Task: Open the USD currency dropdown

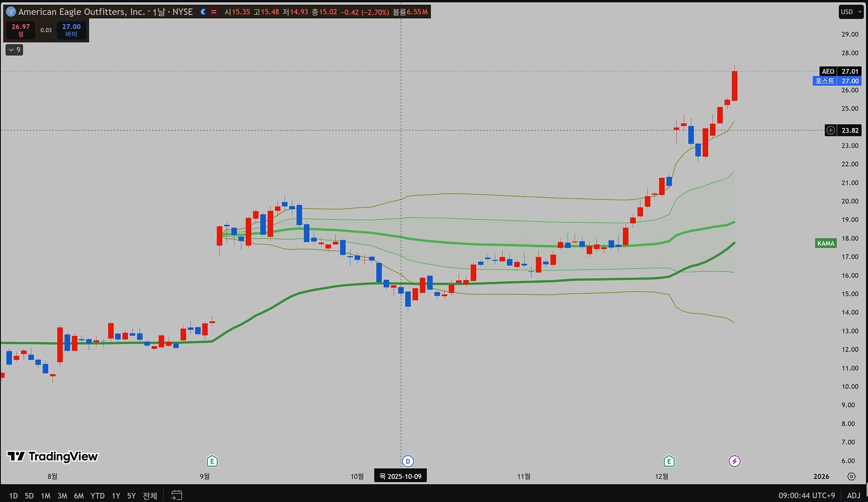Action: click(x=851, y=12)
